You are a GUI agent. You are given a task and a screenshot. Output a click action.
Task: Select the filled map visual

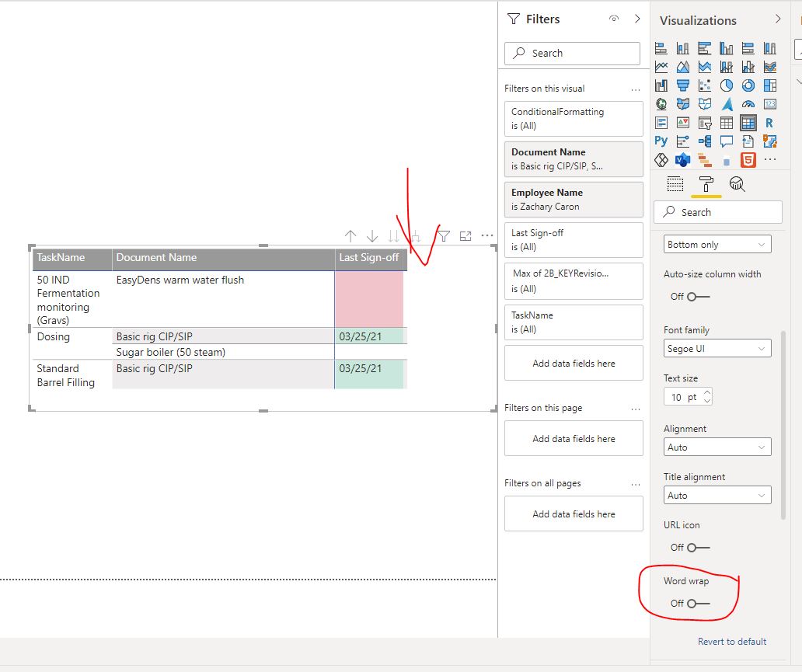683,104
